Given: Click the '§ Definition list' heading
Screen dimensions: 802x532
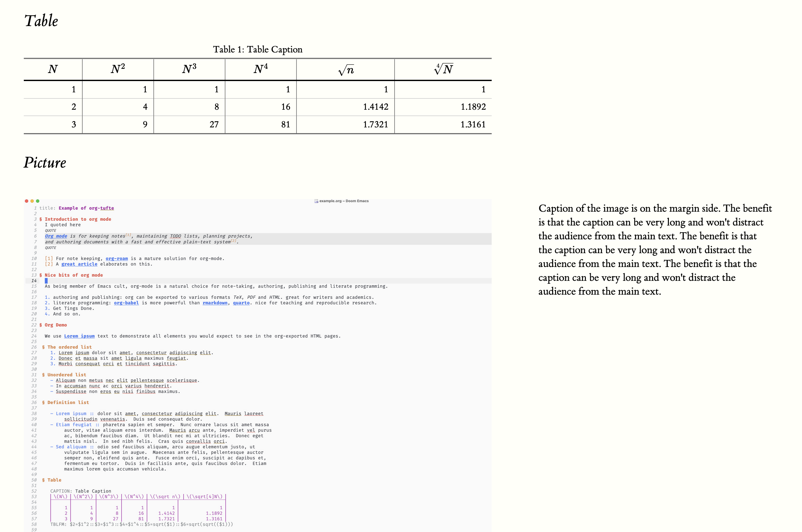Looking at the screenshot, I should [66, 403].
